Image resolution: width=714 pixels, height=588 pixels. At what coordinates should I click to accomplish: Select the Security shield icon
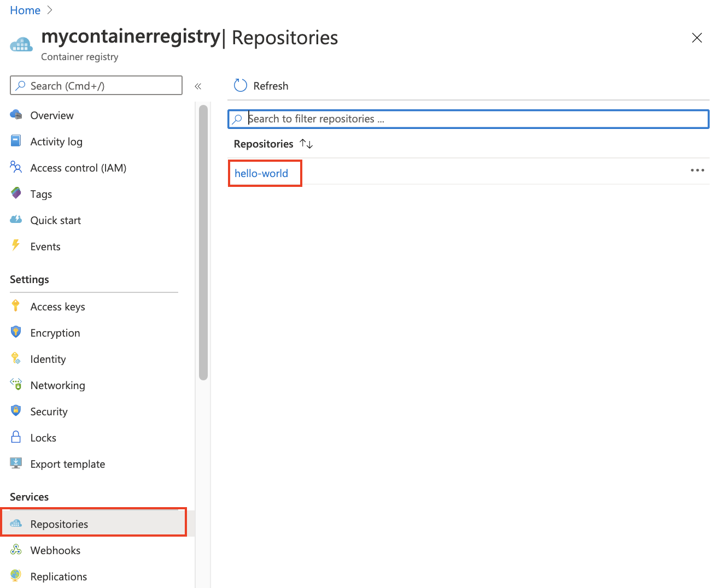tap(16, 411)
